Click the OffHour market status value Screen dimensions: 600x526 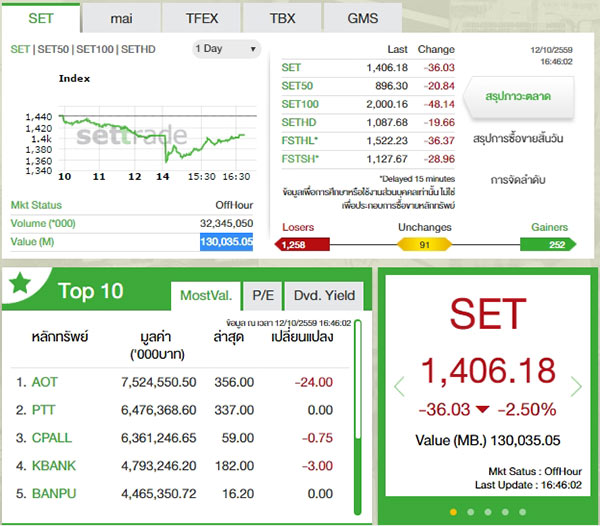coord(234,205)
